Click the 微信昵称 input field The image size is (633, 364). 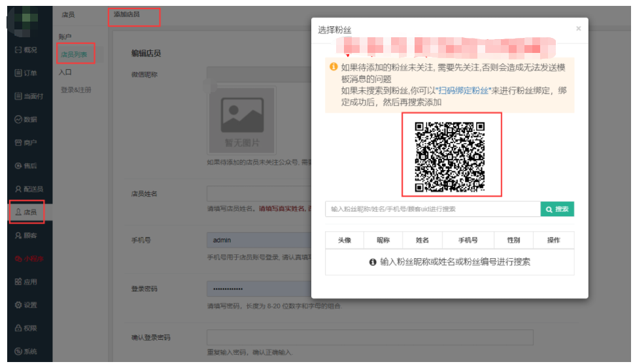(x=259, y=74)
